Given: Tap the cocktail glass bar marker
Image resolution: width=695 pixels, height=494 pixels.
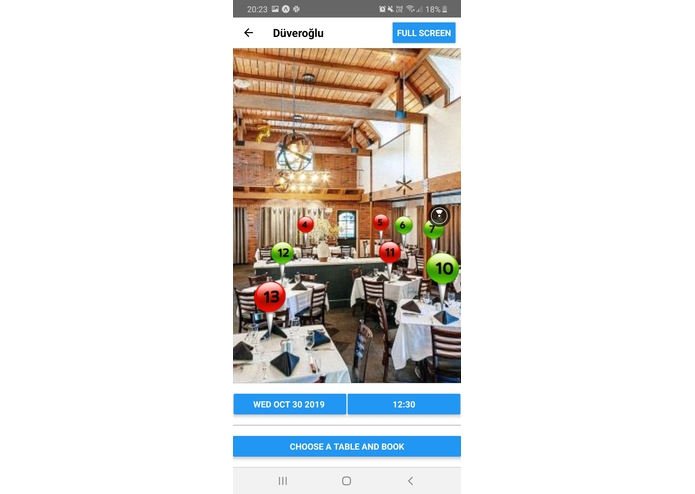Looking at the screenshot, I should (x=439, y=215).
